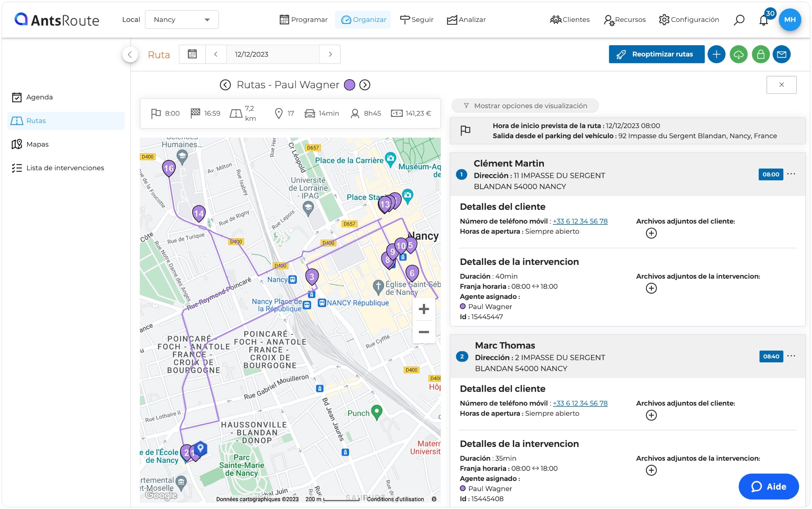The height and width of the screenshot is (509, 812).
Task: Open the Programar menu
Action: pyautogui.click(x=304, y=20)
